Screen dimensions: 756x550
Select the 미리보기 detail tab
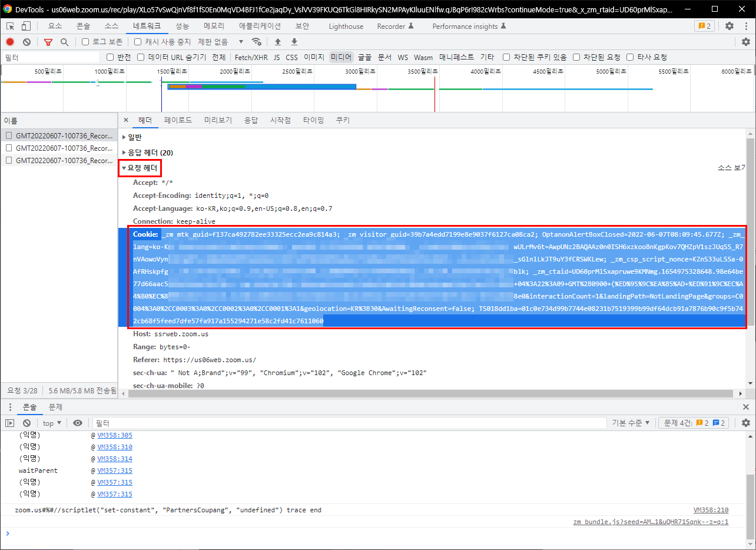[218, 120]
